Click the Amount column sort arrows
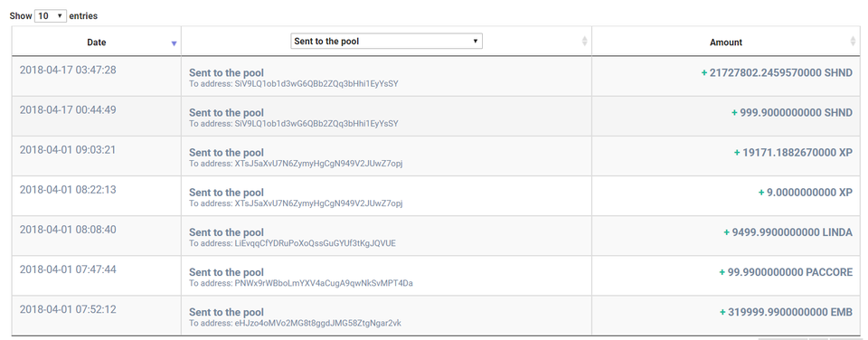 coord(853,41)
